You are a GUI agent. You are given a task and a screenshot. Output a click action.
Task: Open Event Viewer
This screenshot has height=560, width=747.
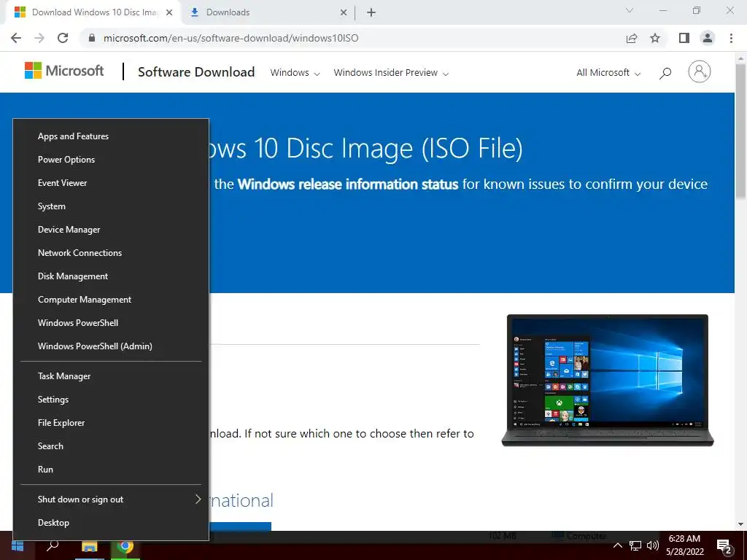(111, 183)
